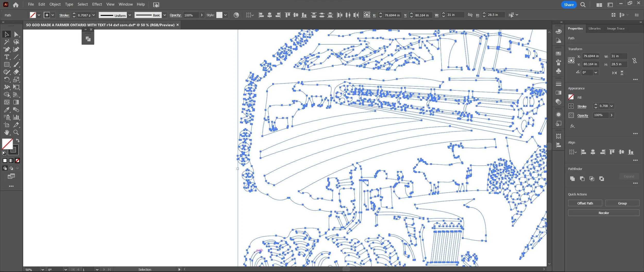Select the Eyedropper tool
Image resolution: width=644 pixels, height=272 pixels.
click(x=7, y=110)
